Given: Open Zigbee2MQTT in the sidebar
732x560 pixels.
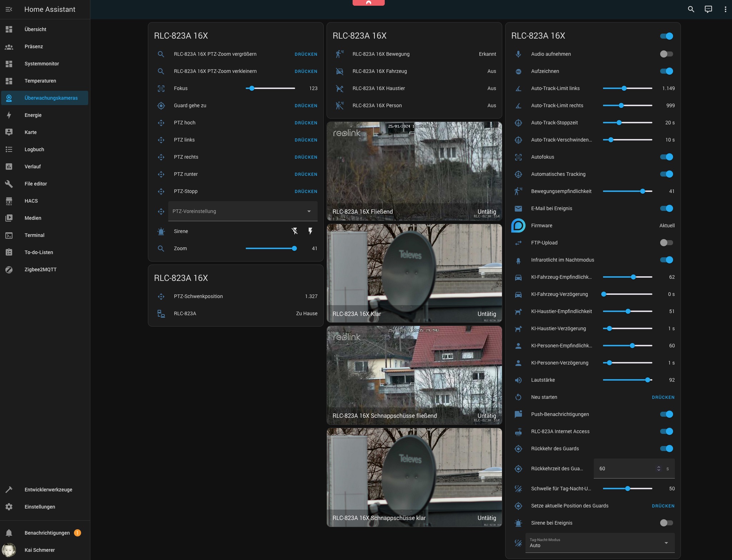Looking at the screenshot, I should (x=40, y=269).
